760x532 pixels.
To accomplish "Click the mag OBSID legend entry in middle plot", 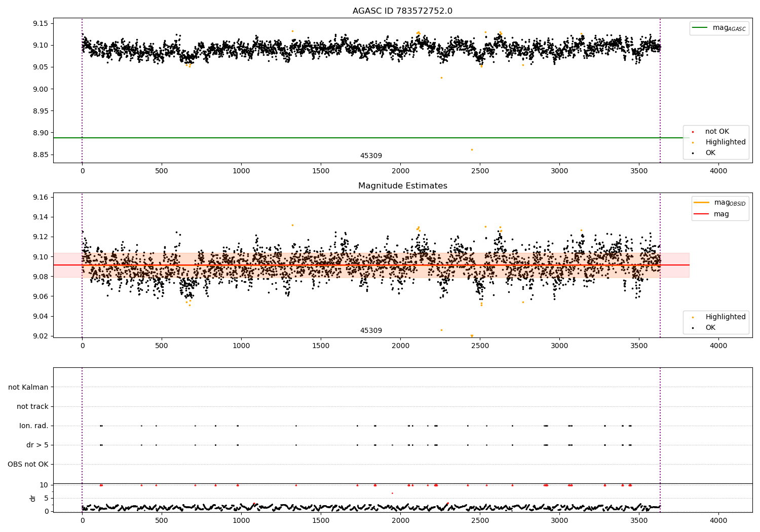I will [x=720, y=203].
